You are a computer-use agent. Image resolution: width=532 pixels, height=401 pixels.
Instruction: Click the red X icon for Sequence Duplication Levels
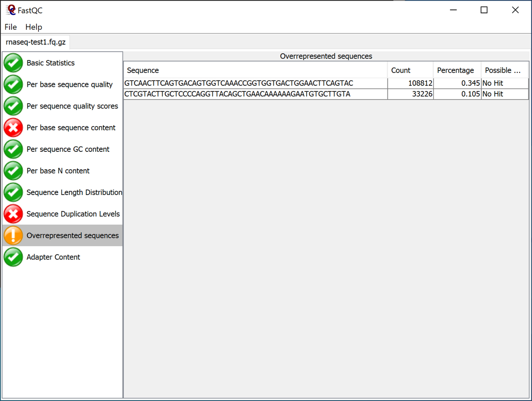13,214
